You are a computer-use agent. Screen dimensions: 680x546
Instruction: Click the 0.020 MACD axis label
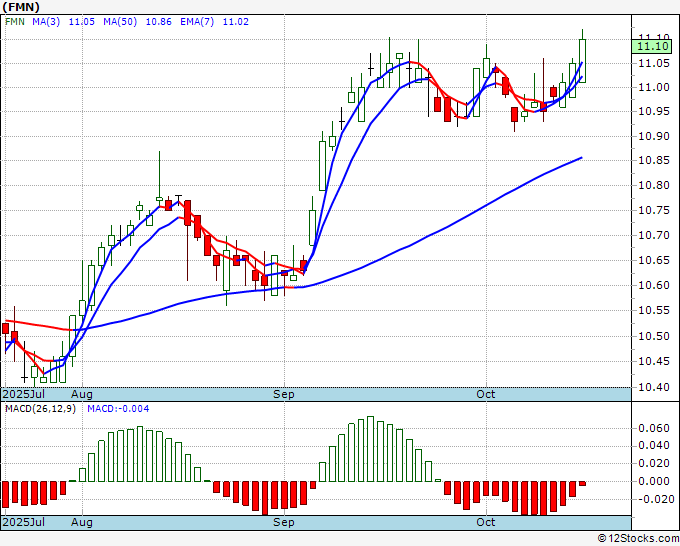pyautogui.click(x=654, y=463)
